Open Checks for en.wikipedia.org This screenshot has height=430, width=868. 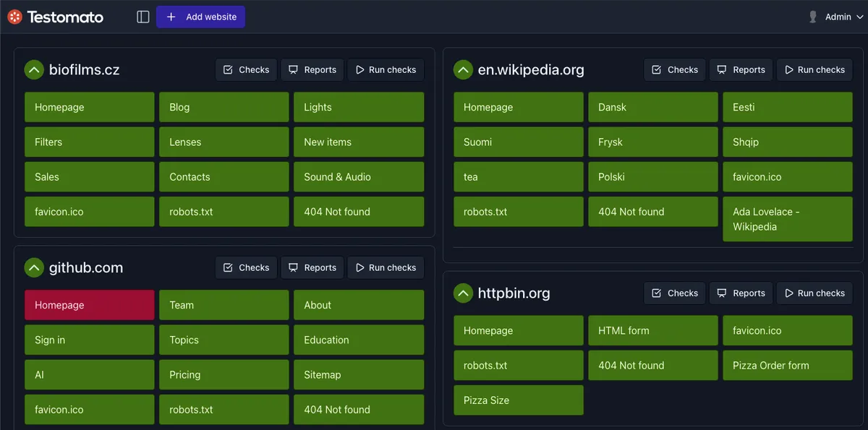point(675,70)
